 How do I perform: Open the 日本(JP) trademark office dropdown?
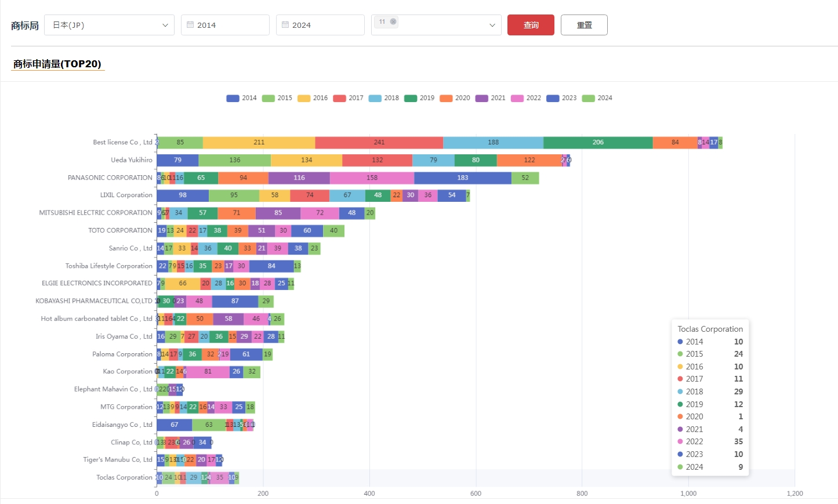109,25
